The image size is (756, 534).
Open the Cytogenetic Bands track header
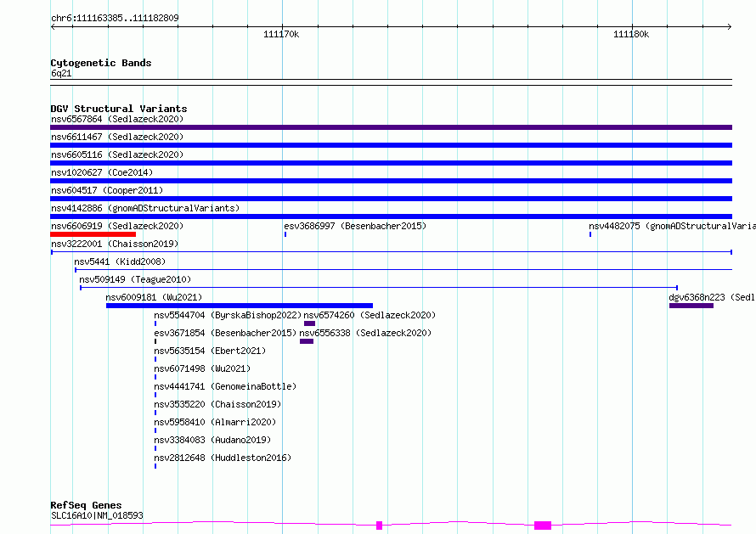click(x=101, y=63)
